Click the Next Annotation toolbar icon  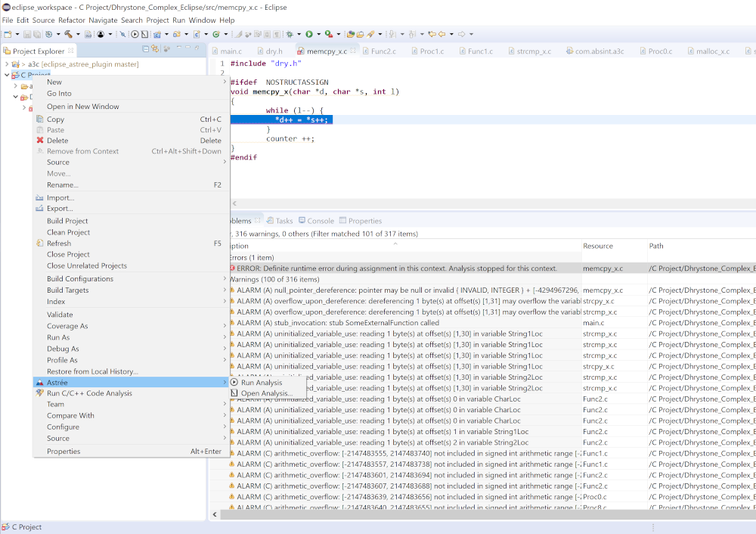tap(392, 34)
